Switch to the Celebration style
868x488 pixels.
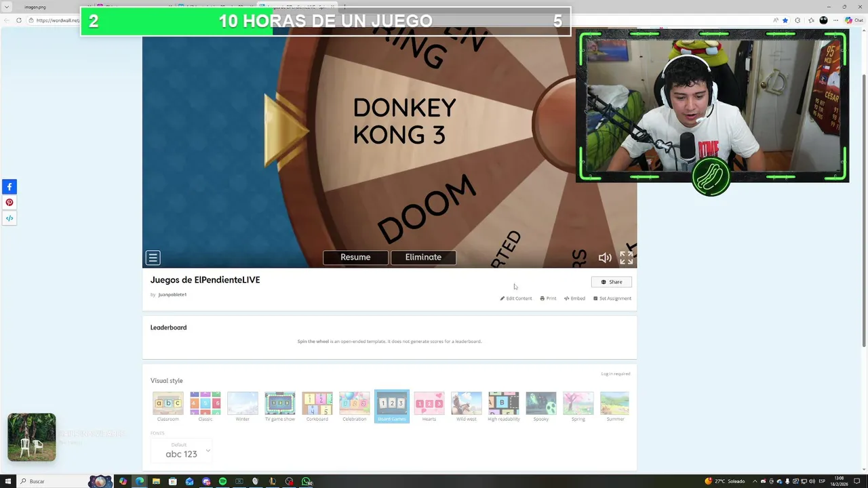(x=355, y=407)
